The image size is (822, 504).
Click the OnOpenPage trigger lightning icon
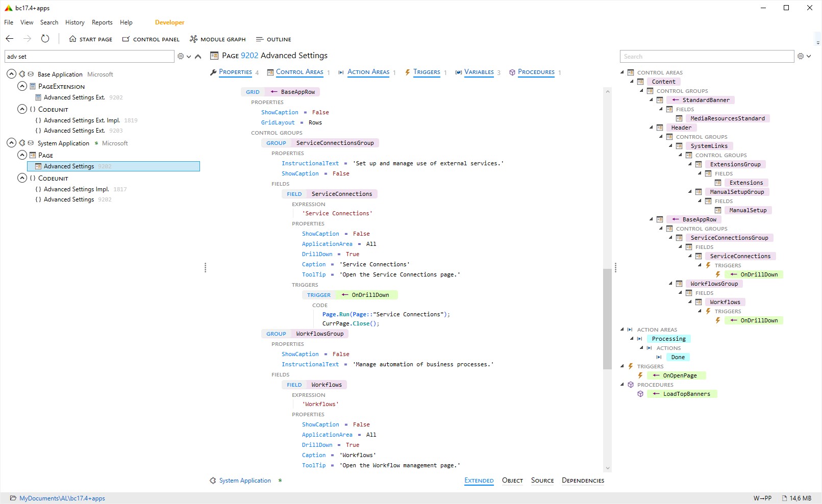[640, 375]
